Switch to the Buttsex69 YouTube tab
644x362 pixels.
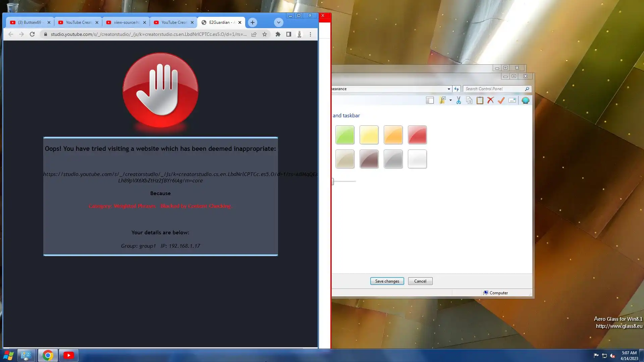(x=30, y=22)
